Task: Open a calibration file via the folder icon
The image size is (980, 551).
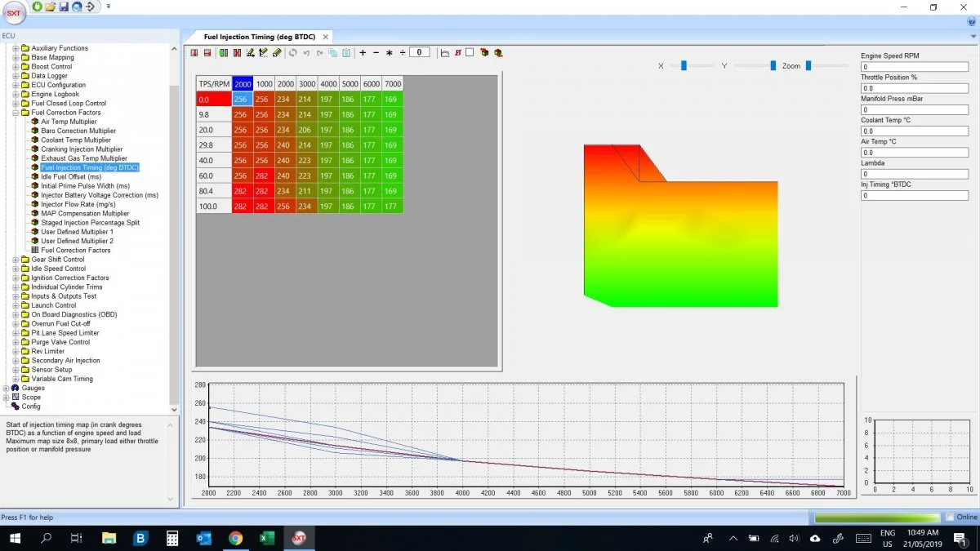Action: 50,6
